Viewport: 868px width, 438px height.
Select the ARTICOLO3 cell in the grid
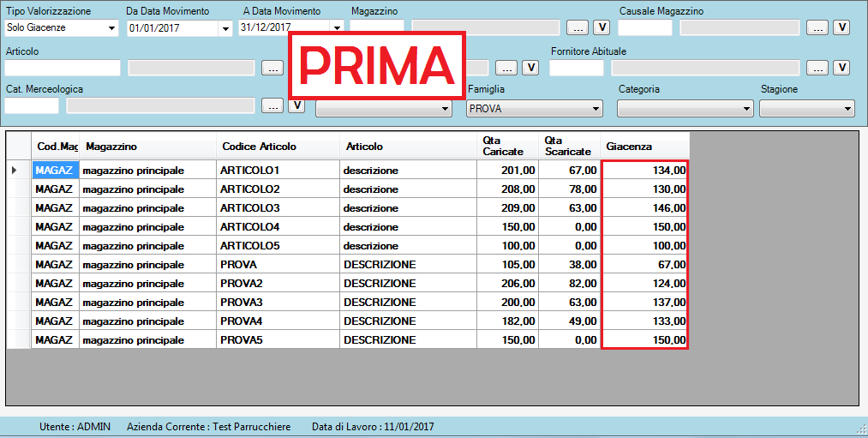pos(278,208)
